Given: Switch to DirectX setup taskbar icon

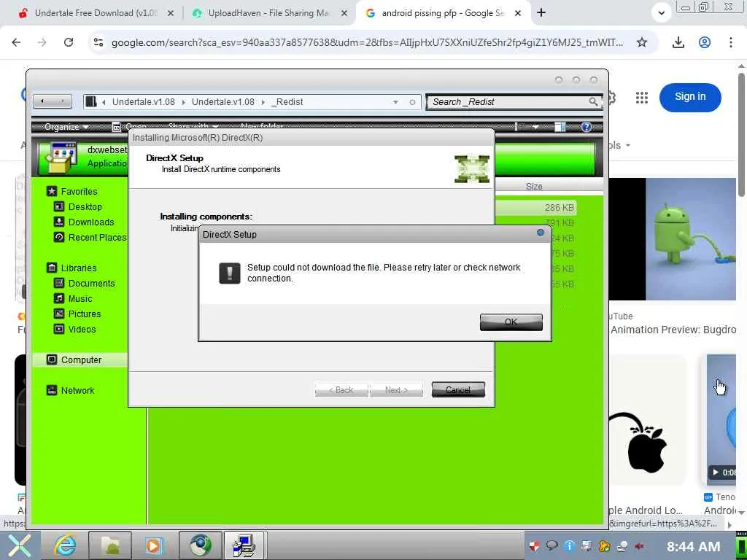Looking at the screenshot, I should click(x=244, y=545).
